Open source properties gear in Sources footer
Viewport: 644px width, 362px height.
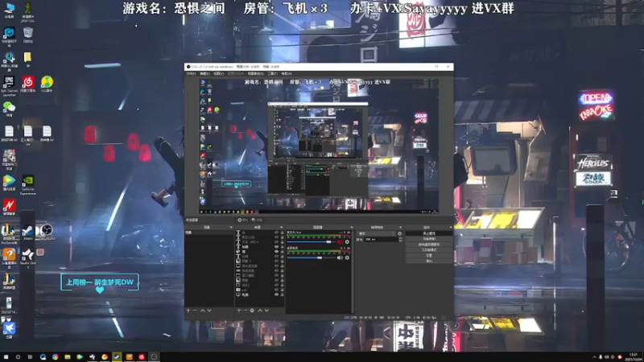tap(252, 311)
